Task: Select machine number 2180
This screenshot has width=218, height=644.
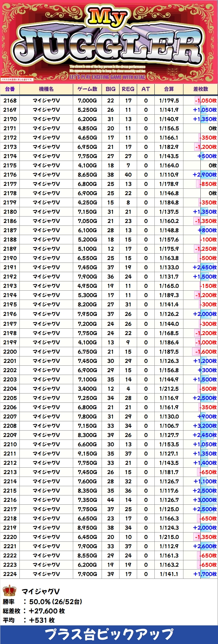Action: pyautogui.click(x=10, y=212)
